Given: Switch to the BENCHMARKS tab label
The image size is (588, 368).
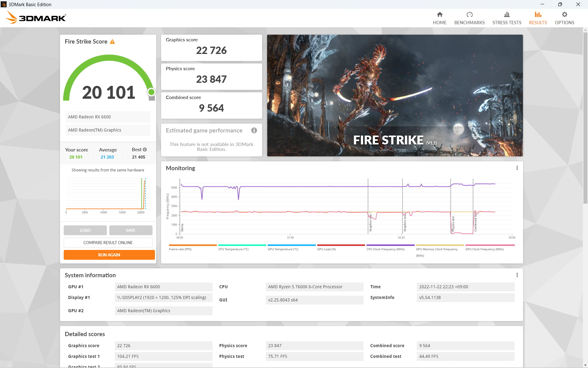Looking at the screenshot, I should click(469, 23).
